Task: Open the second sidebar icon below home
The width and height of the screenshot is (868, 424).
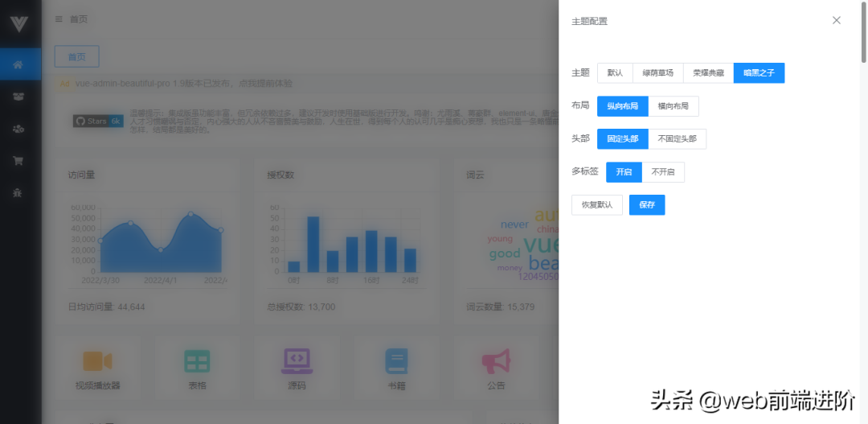Action: point(18,97)
